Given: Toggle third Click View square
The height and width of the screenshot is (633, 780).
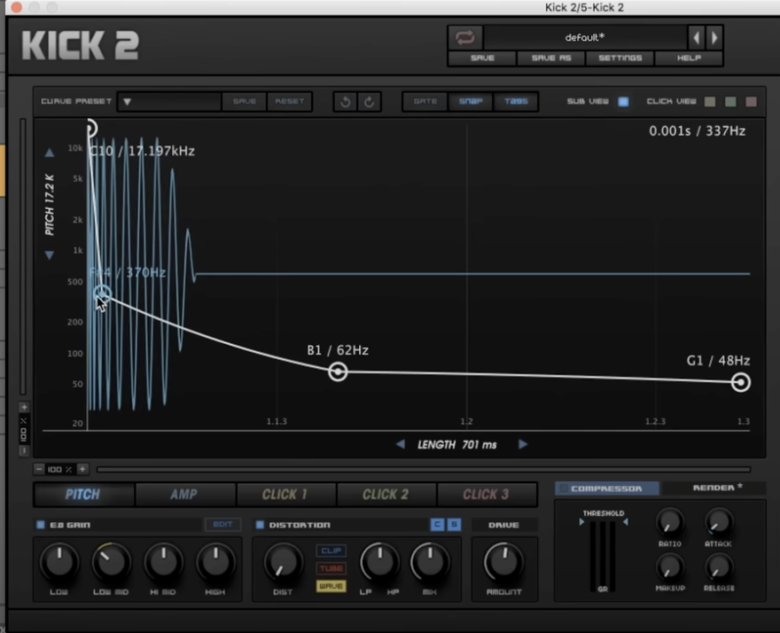Looking at the screenshot, I should point(751,102).
